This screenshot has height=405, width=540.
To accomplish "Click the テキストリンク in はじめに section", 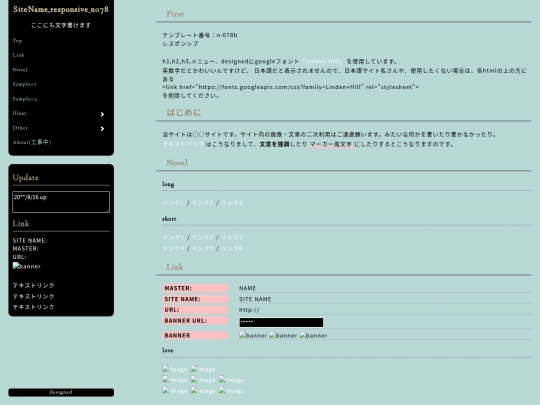I will pyautogui.click(x=183, y=144).
